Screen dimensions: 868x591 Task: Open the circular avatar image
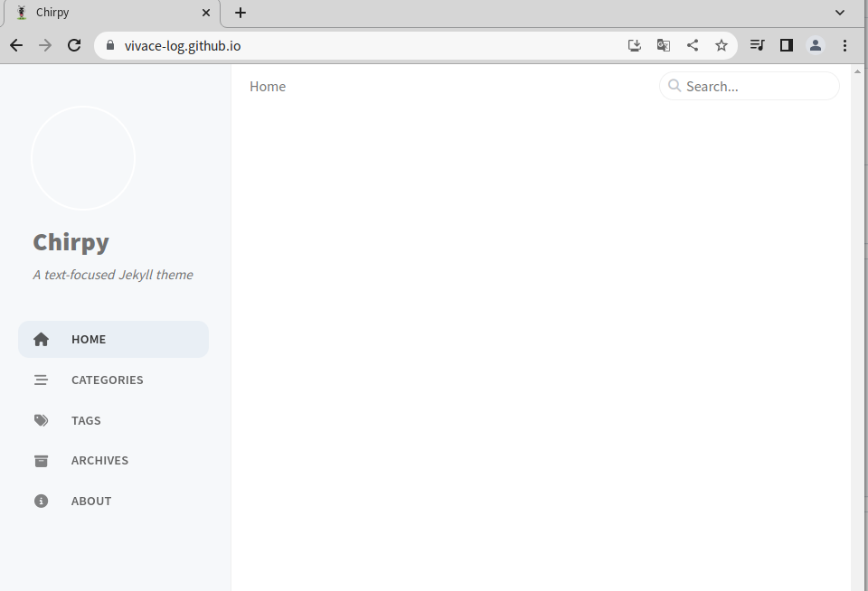[83, 158]
